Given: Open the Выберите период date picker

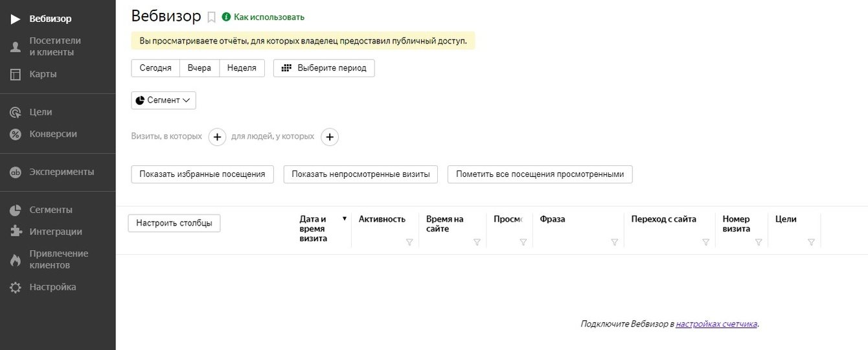Looking at the screenshot, I should [x=324, y=68].
